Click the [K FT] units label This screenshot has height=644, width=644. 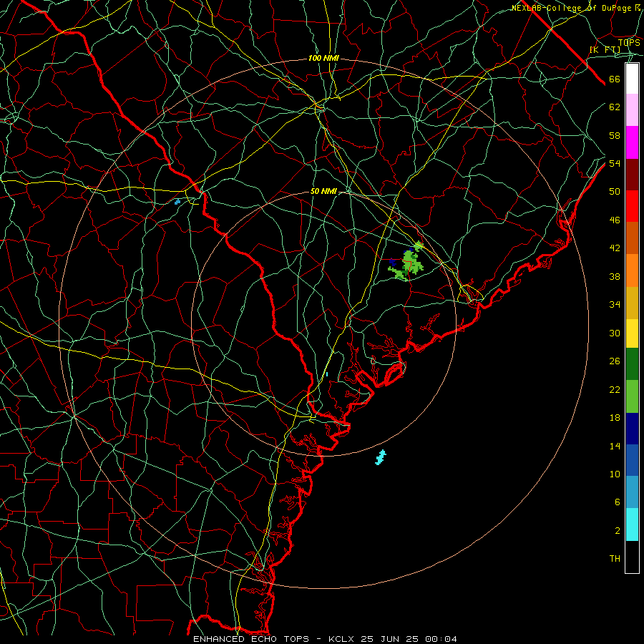point(605,49)
